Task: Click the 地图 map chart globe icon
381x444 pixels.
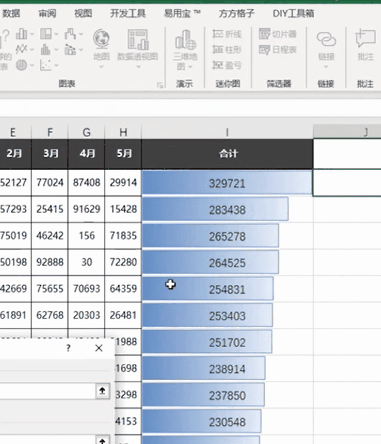Action: tap(101, 39)
